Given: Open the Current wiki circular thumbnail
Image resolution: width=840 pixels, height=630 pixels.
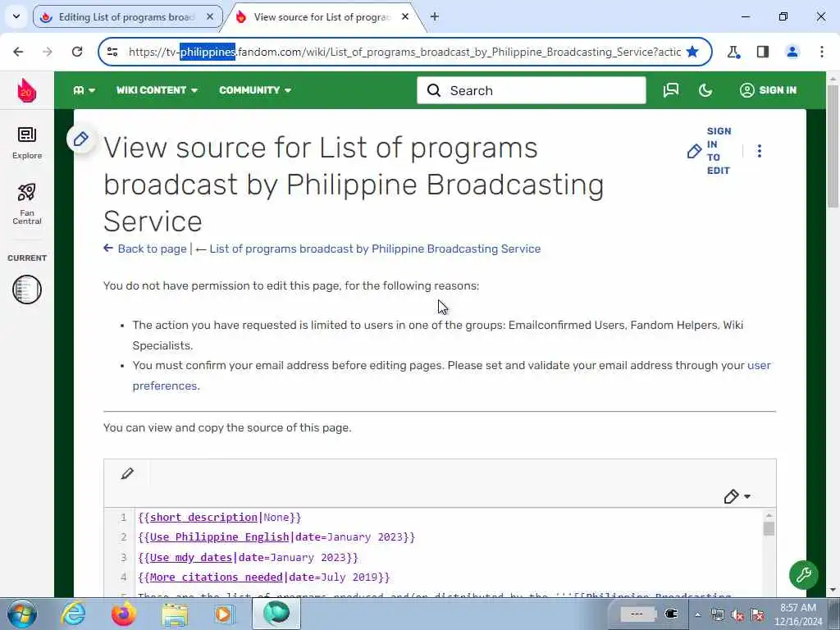Looking at the screenshot, I should (x=27, y=290).
